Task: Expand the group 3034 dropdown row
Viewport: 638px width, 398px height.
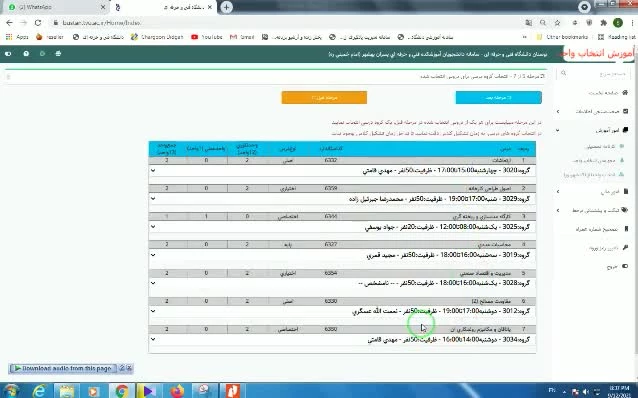Action: click(x=342, y=339)
